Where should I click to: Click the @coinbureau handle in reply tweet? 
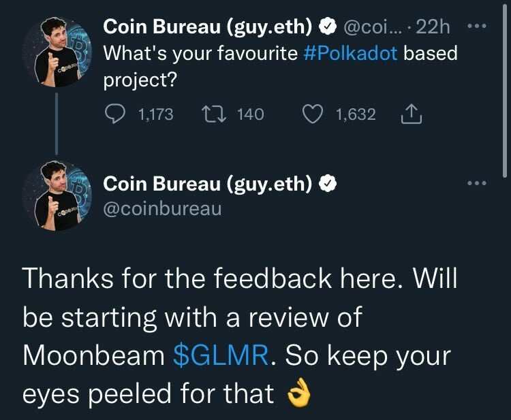(162, 208)
